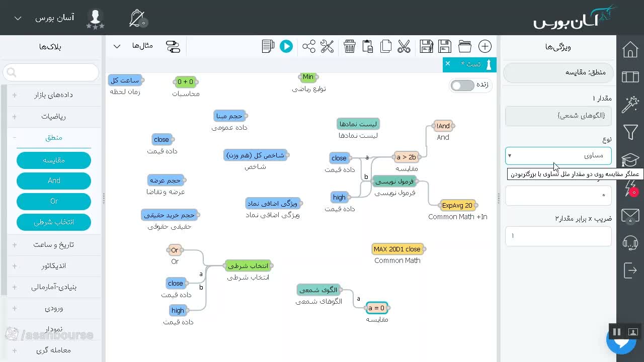
Task: Click the مقایسه block button
Action: click(x=54, y=160)
